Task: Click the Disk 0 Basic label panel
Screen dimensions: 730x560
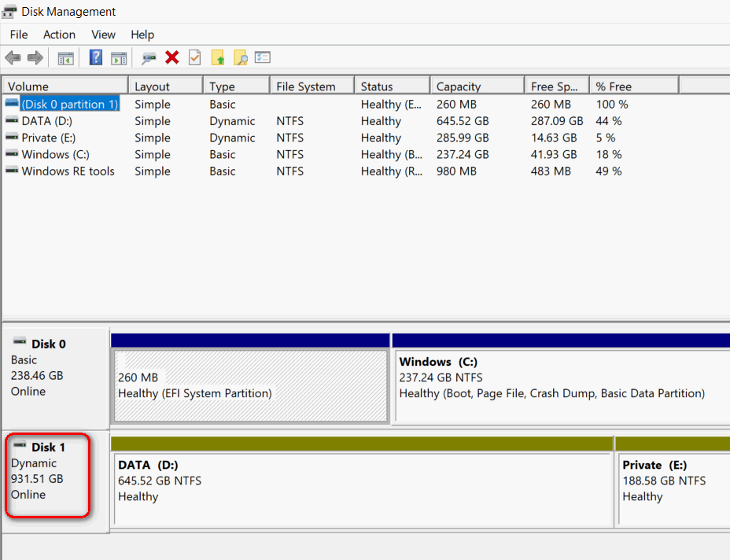Action: tap(55, 378)
